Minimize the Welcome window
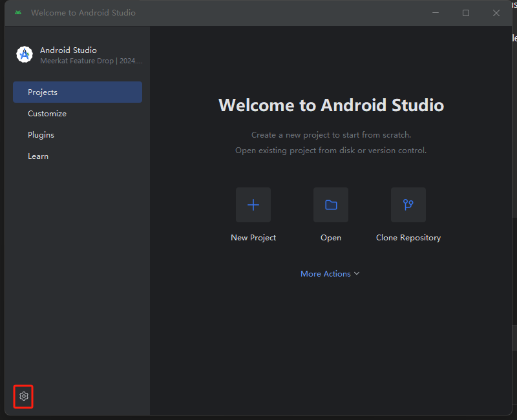The width and height of the screenshot is (517, 420). point(436,13)
